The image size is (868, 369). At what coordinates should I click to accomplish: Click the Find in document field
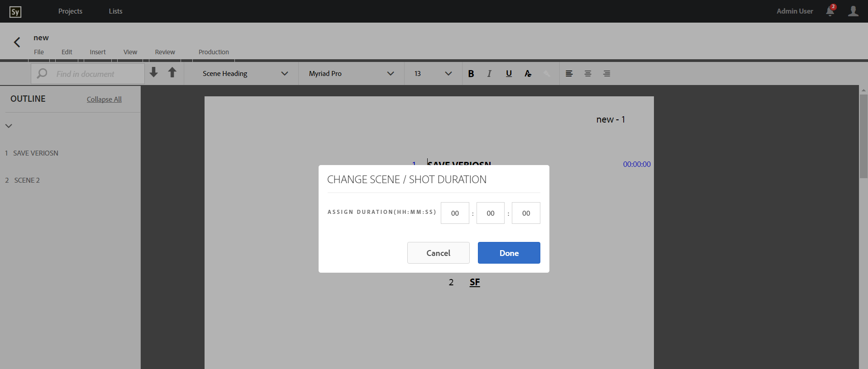pos(88,74)
